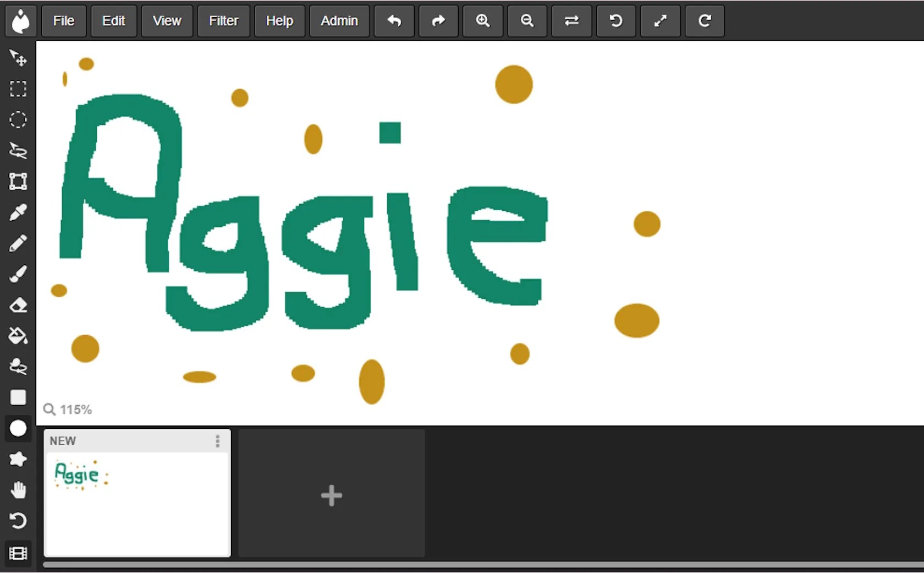Open the Admin menu
924x573 pixels.
(339, 21)
